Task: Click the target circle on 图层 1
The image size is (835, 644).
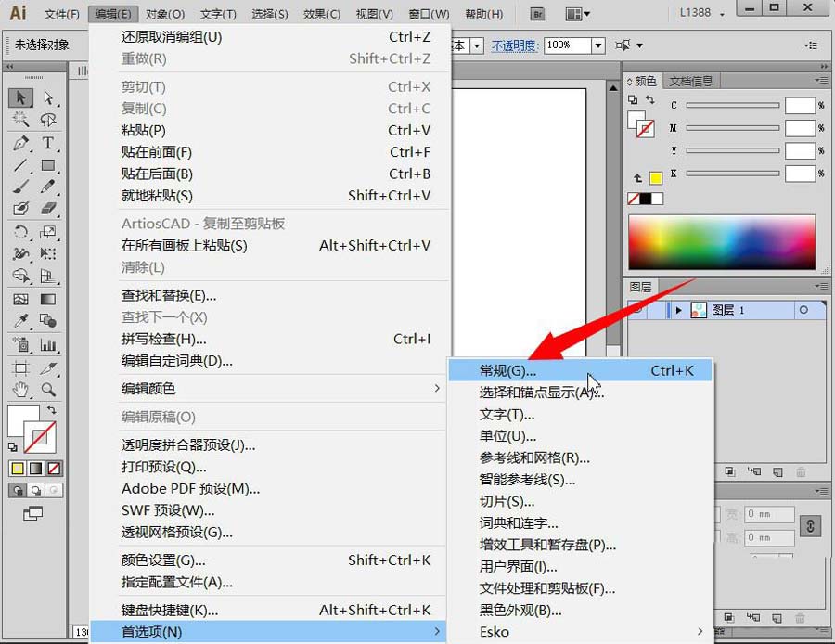Action: point(803,311)
